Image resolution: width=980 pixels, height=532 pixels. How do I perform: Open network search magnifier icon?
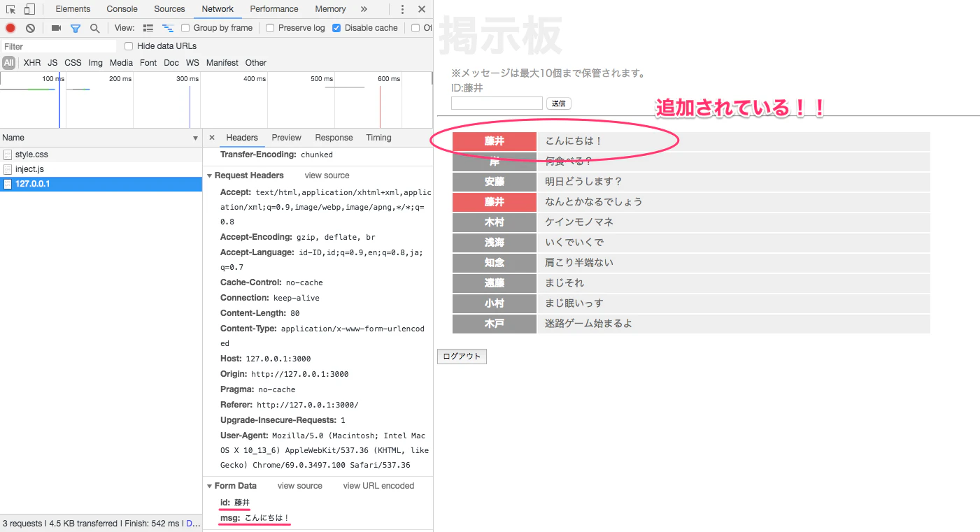click(x=94, y=28)
